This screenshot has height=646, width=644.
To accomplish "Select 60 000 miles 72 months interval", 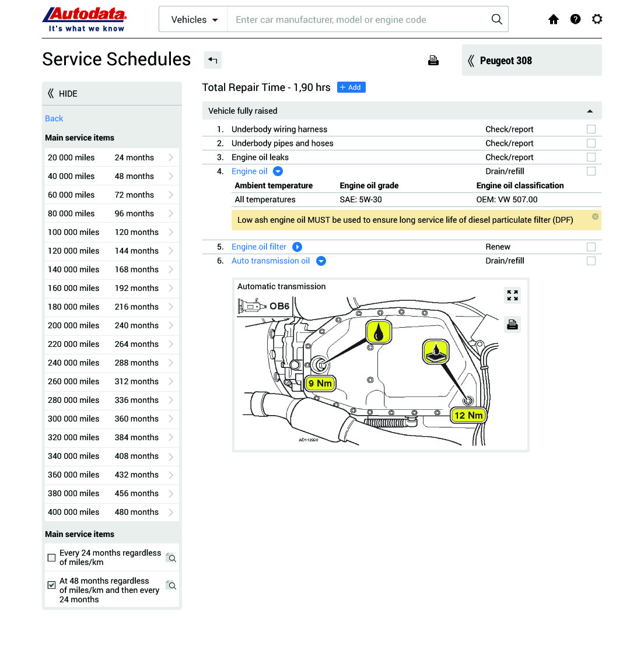I will pyautogui.click(x=112, y=195).
